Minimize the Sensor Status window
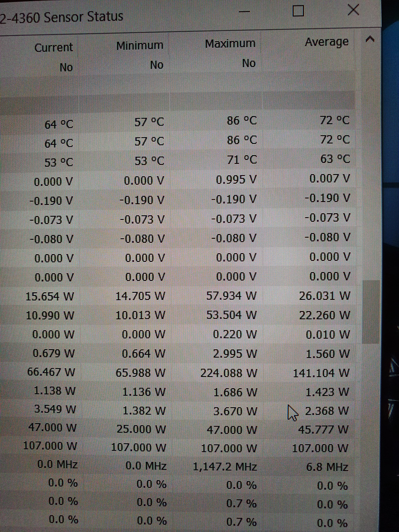 tap(245, 11)
